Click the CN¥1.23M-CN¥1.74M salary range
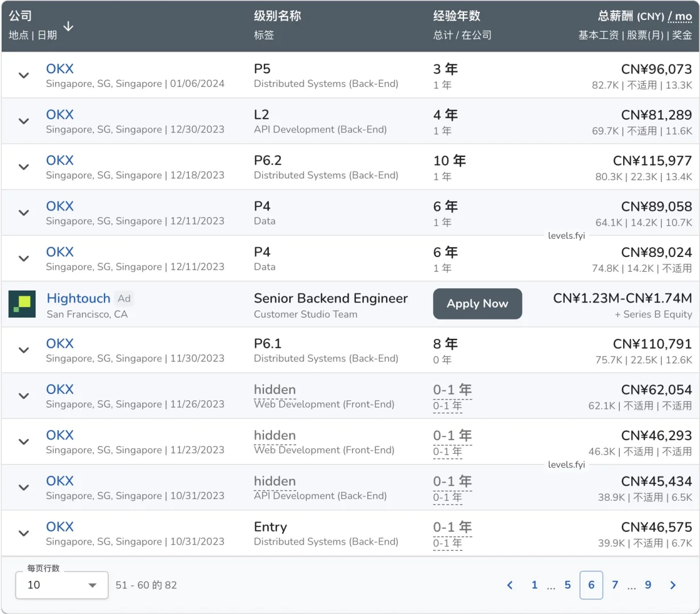700x614 pixels. click(623, 298)
